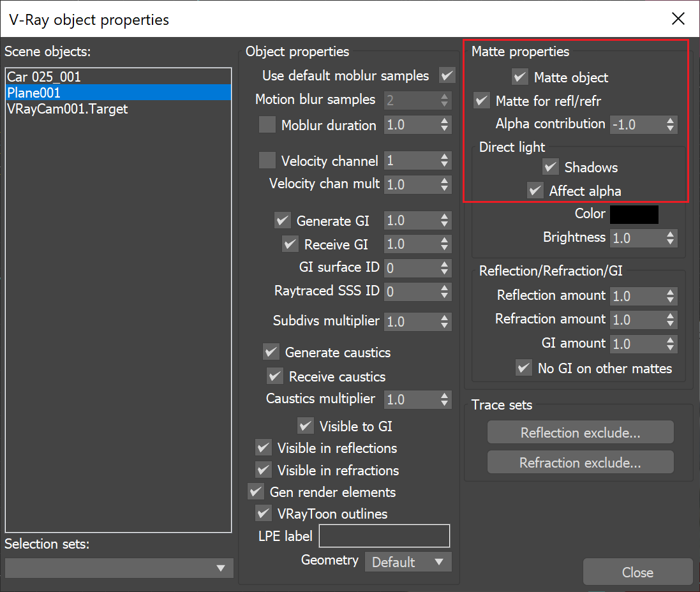The image size is (700, 592).
Task: Open the matte Color swatch picker
Action: point(634,214)
